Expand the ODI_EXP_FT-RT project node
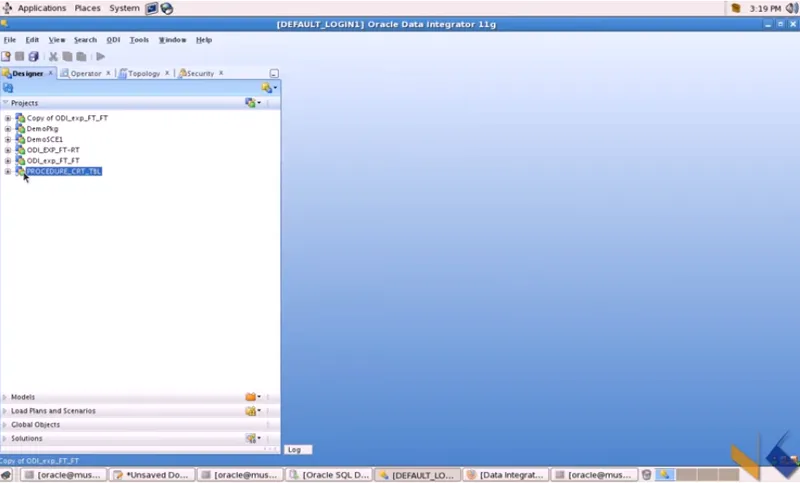This screenshot has width=800, height=483. (x=8, y=150)
